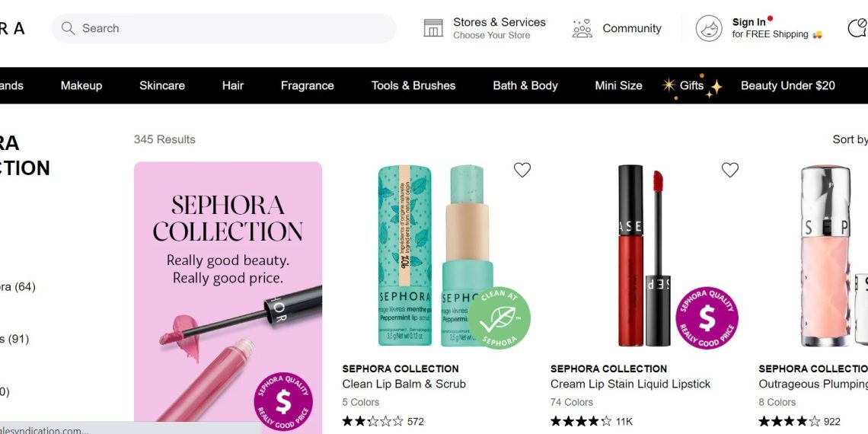Open the Skincare menu
This screenshot has height=434, width=868.
(x=162, y=85)
